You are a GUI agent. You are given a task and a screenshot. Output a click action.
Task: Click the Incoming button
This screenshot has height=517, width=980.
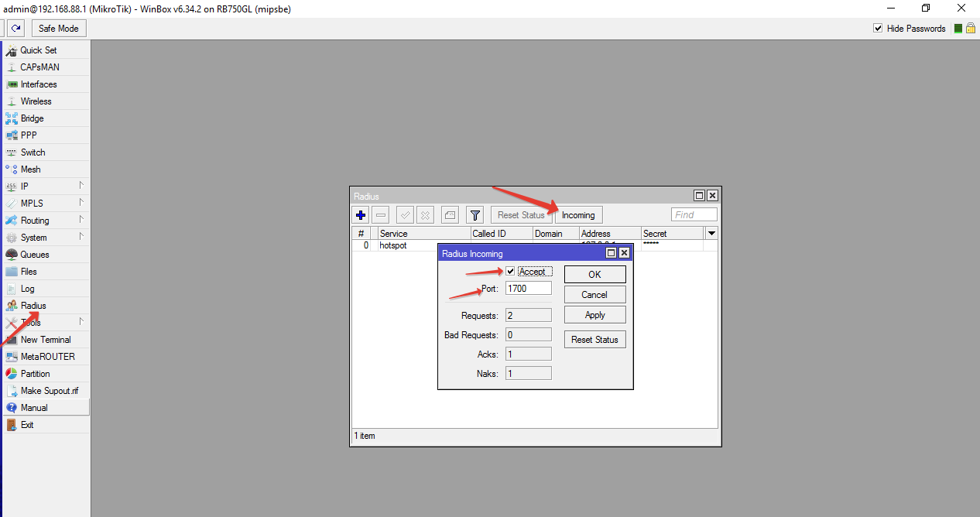tap(578, 215)
